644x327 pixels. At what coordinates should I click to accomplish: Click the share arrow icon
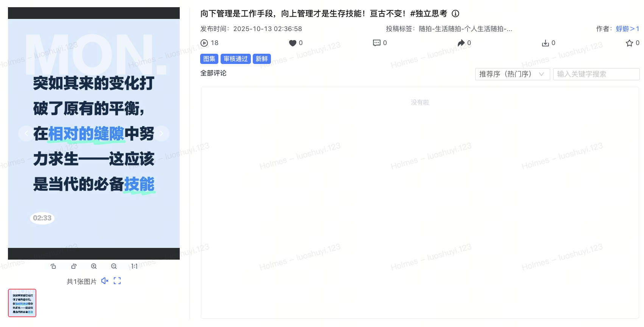pyautogui.click(x=461, y=43)
